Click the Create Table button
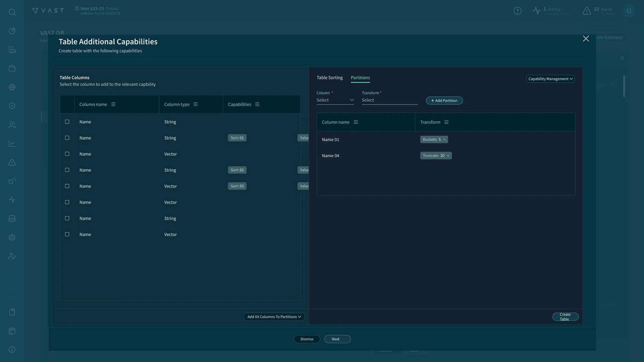This screenshot has height=362, width=644. pos(565,316)
